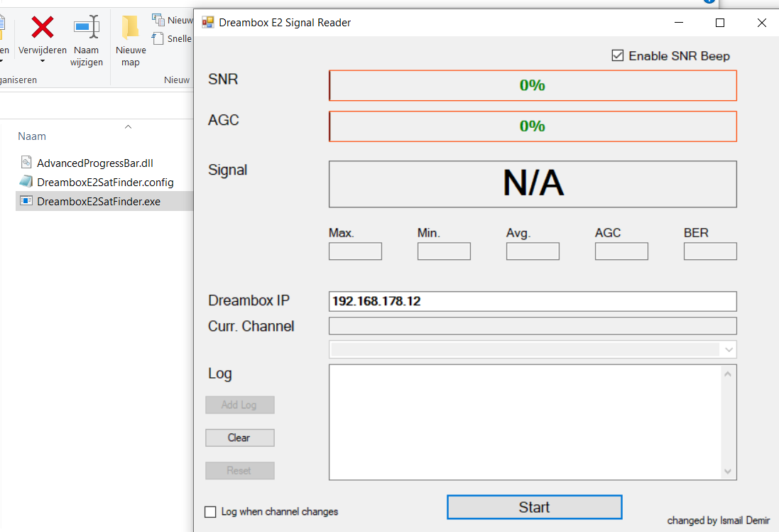Click the Signal N/A display box
Image resolution: width=779 pixels, height=532 pixels.
pyautogui.click(x=533, y=184)
